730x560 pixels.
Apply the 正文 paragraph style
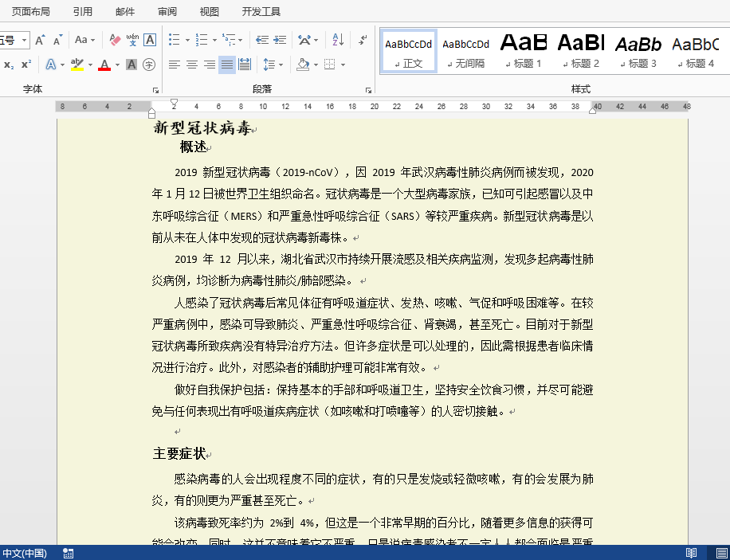point(408,49)
